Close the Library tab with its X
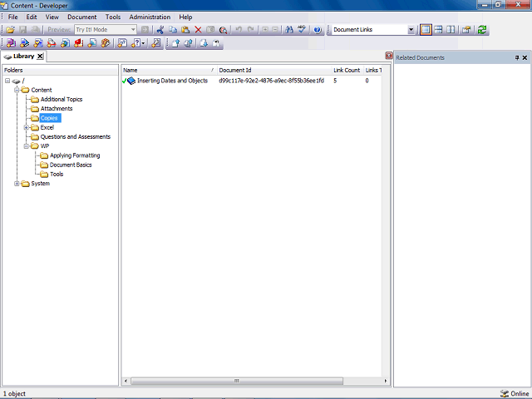 pyautogui.click(x=40, y=57)
